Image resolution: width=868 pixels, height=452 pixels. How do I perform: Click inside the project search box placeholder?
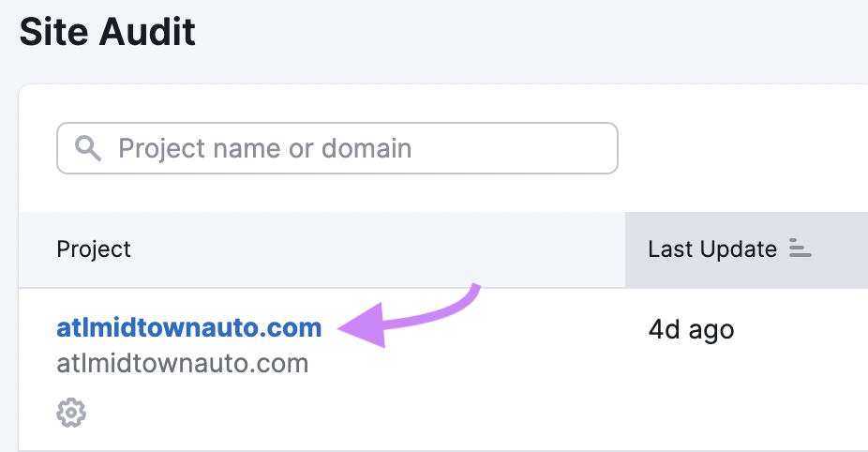264,148
